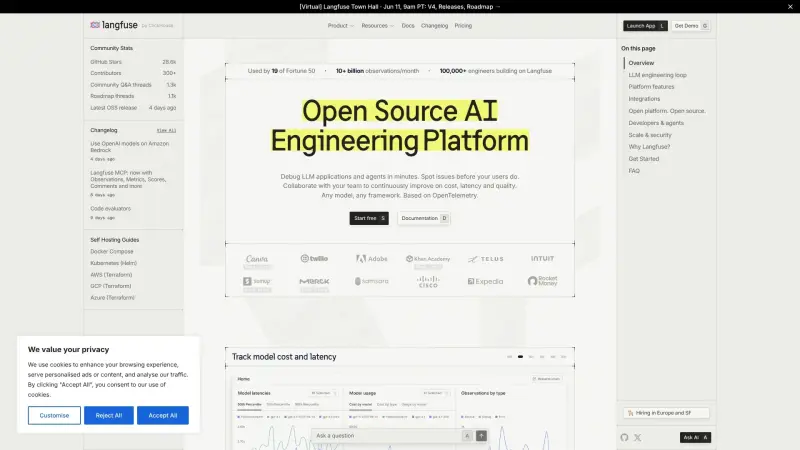This screenshot has width=800, height=450.
Task: Click the Cisco customer logo
Action: click(428, 282)
